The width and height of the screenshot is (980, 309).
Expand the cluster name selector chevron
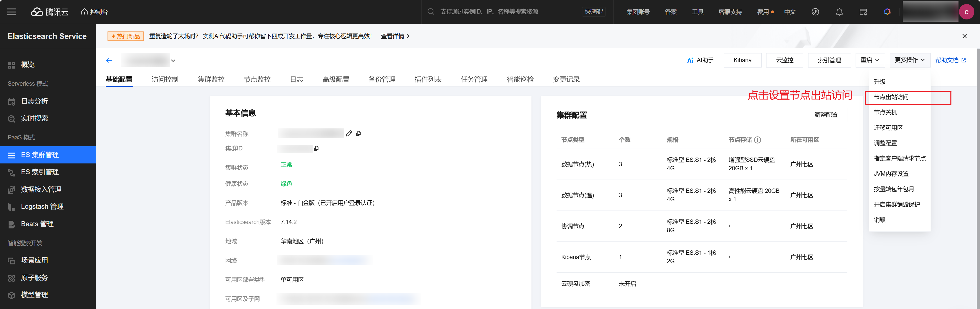pos(173,60)
